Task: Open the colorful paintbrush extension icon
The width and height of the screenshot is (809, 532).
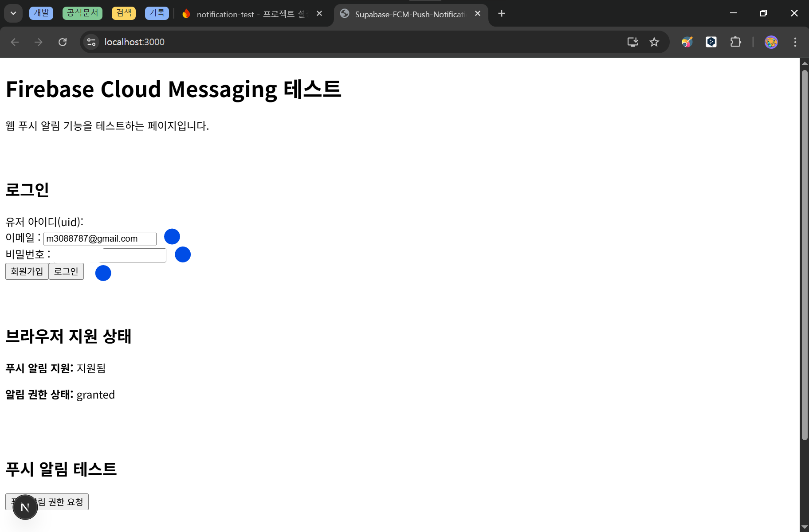Action: [x=687, y=42]
